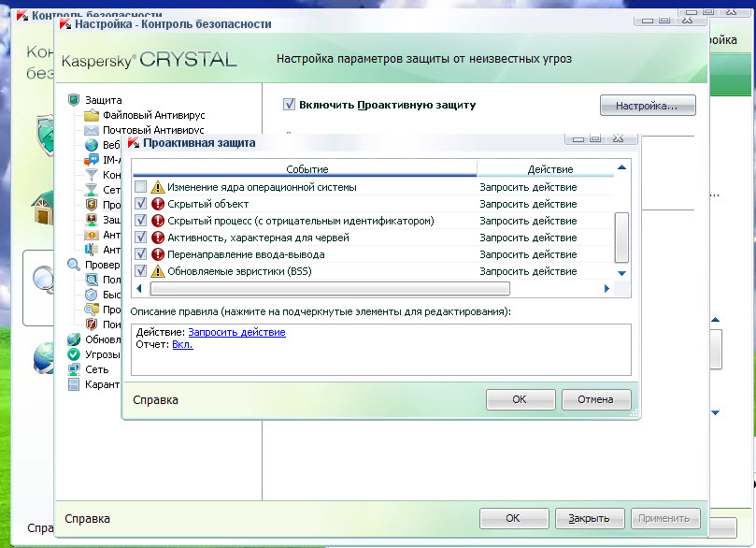Click the funnel icon next to Кон
This screenshot has width=756, height=548.
92,175
